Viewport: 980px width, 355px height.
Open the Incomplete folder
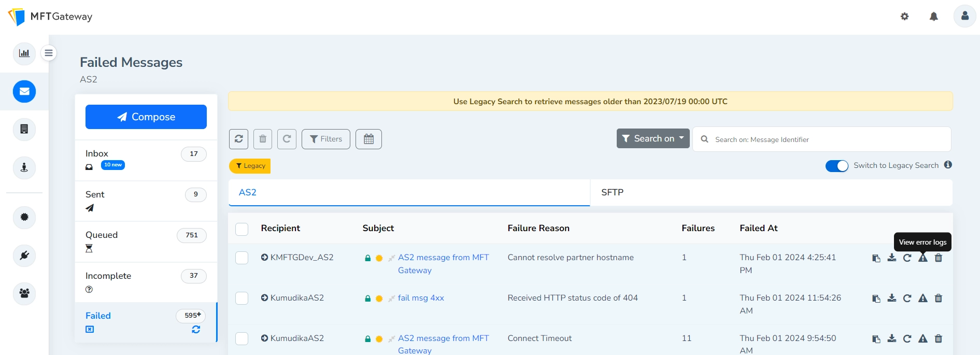pyautogui.click(x=146, y=282)
